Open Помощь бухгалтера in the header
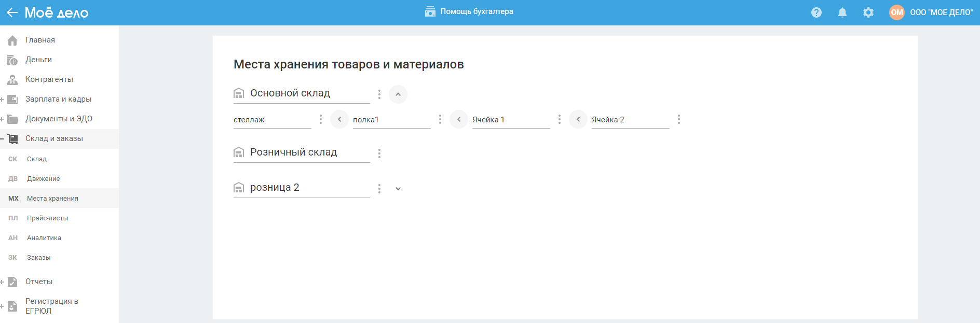The width and height of the screenshot is (980, 323). coord(469,11)
